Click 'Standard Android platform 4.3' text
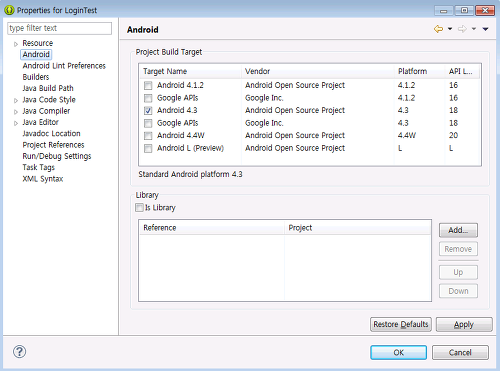The width and height of the screenshot is (500, 371). tap(190, 174)
